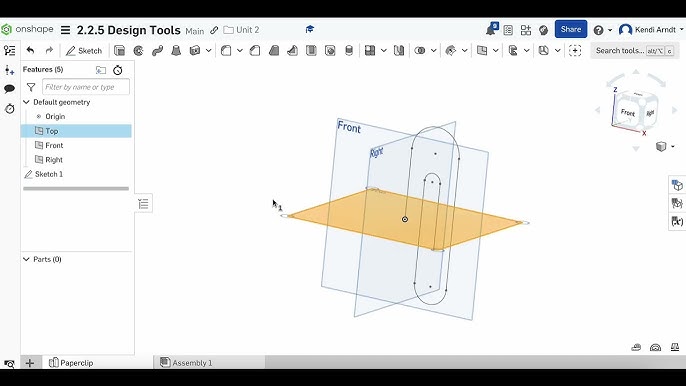
Task: Open the App Store icon
Action: 526,30
